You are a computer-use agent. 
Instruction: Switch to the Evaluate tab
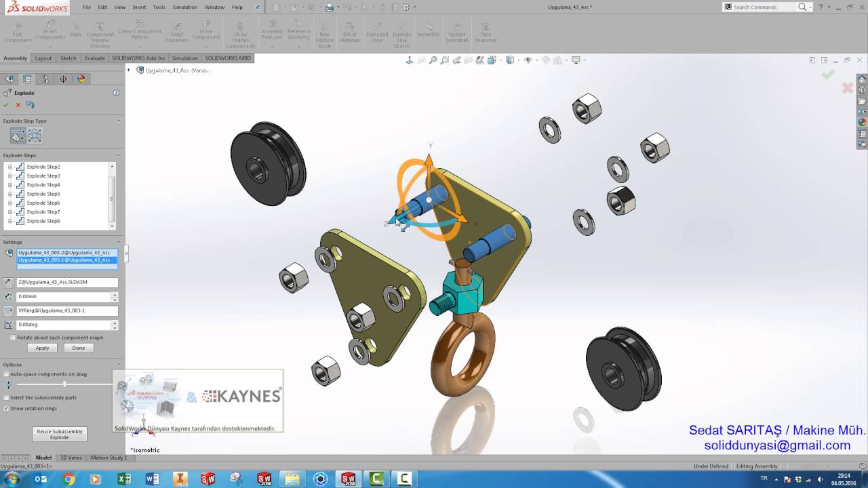95,58
